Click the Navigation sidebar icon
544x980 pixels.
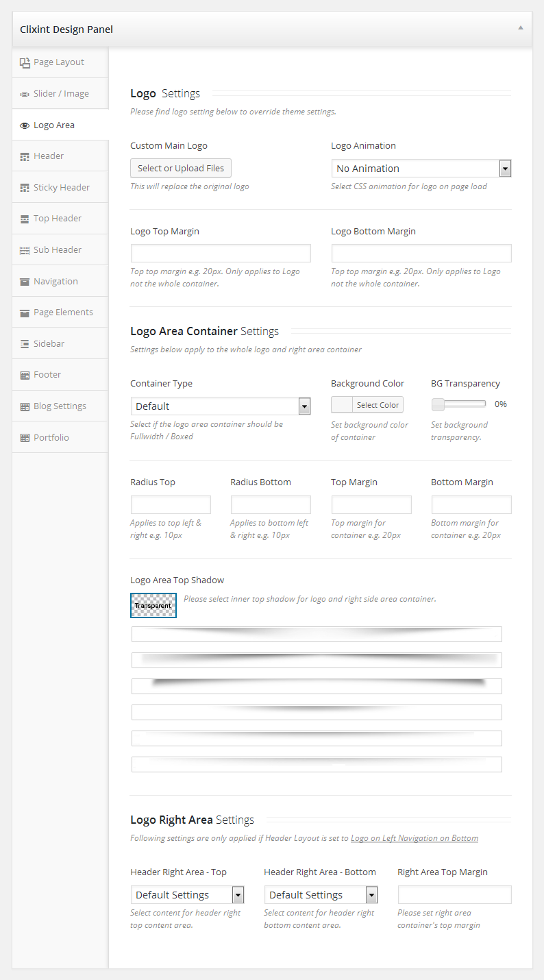click(25, 282)
